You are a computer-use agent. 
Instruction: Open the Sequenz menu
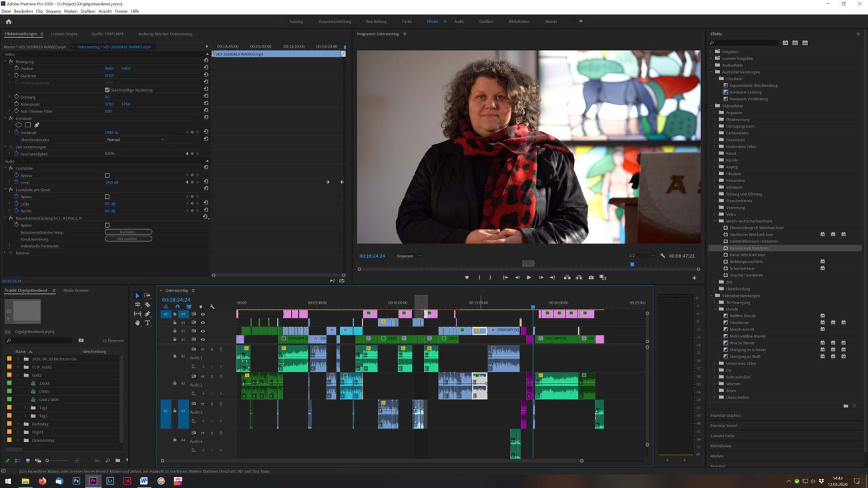coord(53,11)
